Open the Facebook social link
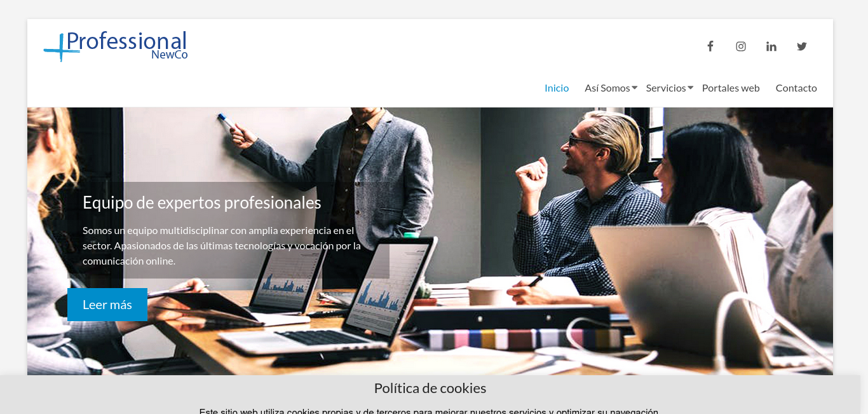Image resolution: width=868 pixels, height=414 pixels. [x=710, y=46]
